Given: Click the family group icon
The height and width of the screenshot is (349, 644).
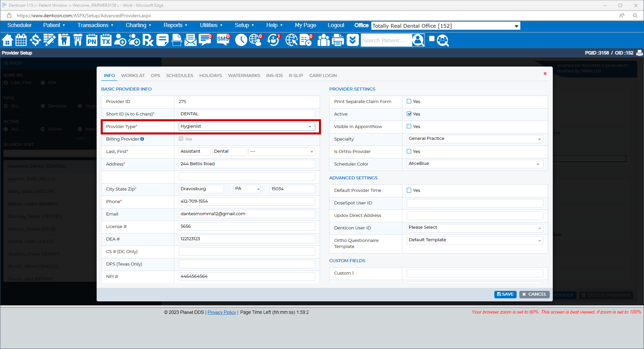Looking at the screenshot, I should tap(323, 40).
